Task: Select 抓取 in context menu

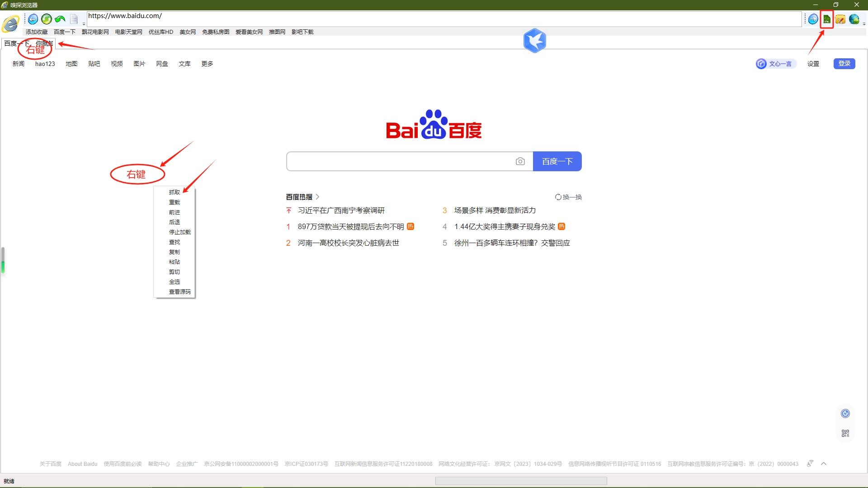Action: pyautogui.click(x=175, y=192)
